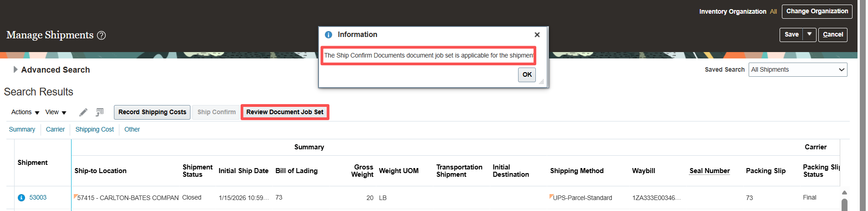Screen dimensions: 868x211
Task: Switch to Summary column tab
Action: click(x=22, y=129)
